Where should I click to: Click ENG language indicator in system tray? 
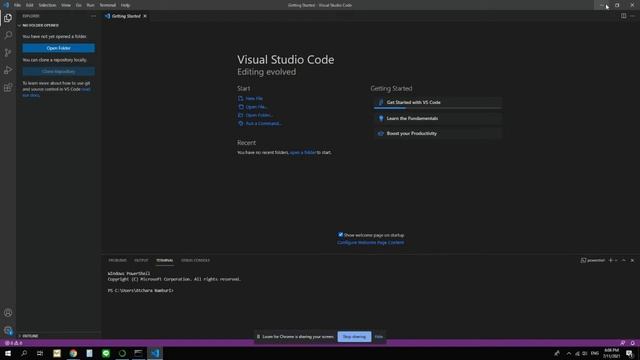(595, 353)
